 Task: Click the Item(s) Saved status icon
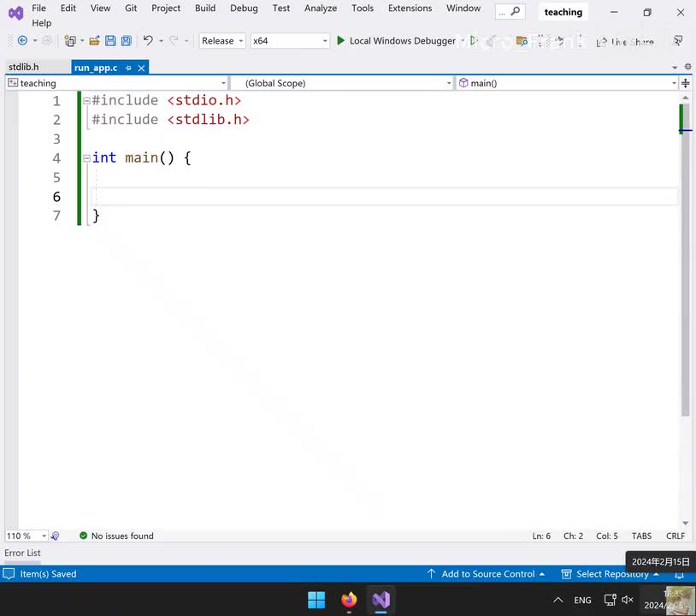coord(9,574)
